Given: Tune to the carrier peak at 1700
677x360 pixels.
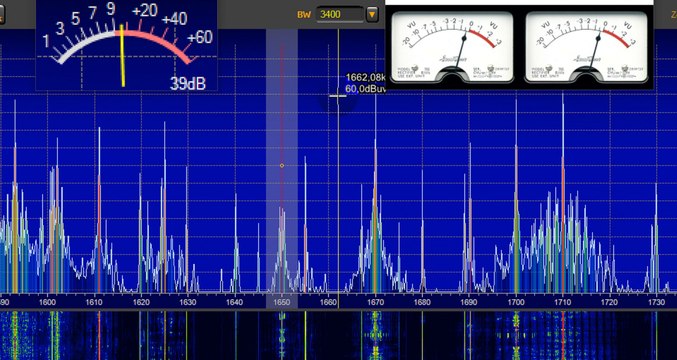Looking at the screenshot, I should (x=516, y=196).
